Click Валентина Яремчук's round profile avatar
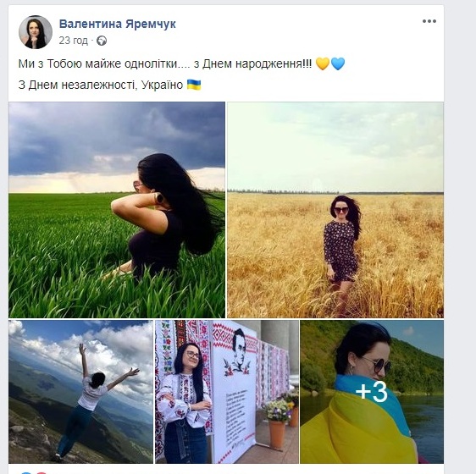Image resolution: width=476 pixels, height=474 pixels. [x=36, y=32]
